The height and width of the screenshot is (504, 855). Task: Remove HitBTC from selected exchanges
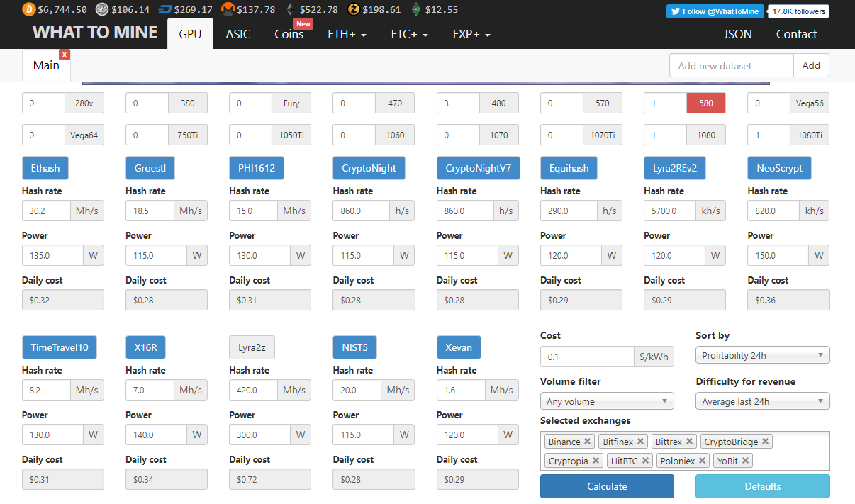645,461
